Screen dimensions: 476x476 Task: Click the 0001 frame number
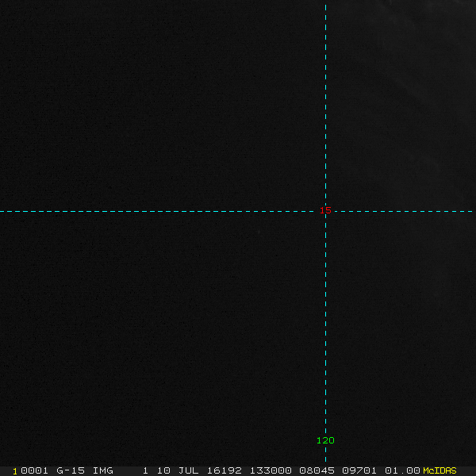(x=34, y=470)
